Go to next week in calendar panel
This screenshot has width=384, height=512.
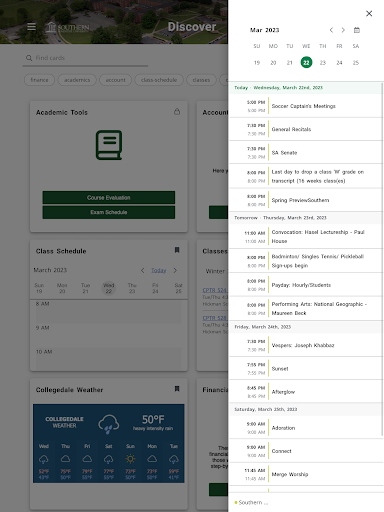pyautogui.click(x=343, y=30)
